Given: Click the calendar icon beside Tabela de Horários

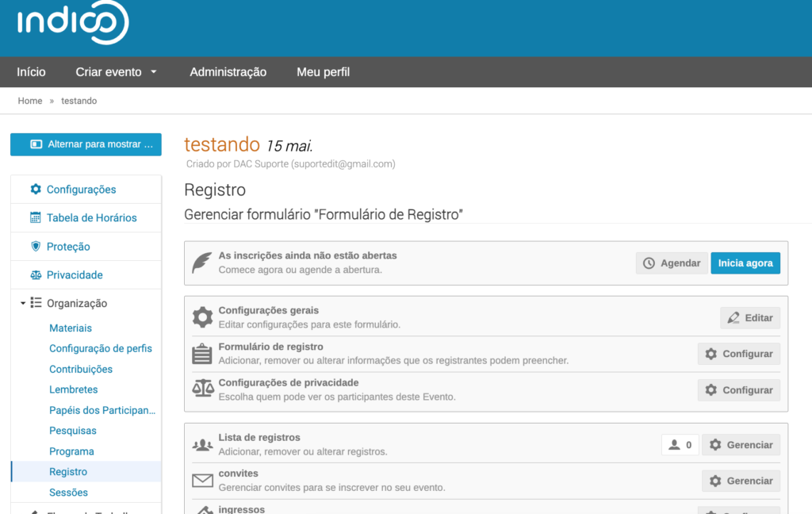Looking at the screenshot, I should [35, 217].
